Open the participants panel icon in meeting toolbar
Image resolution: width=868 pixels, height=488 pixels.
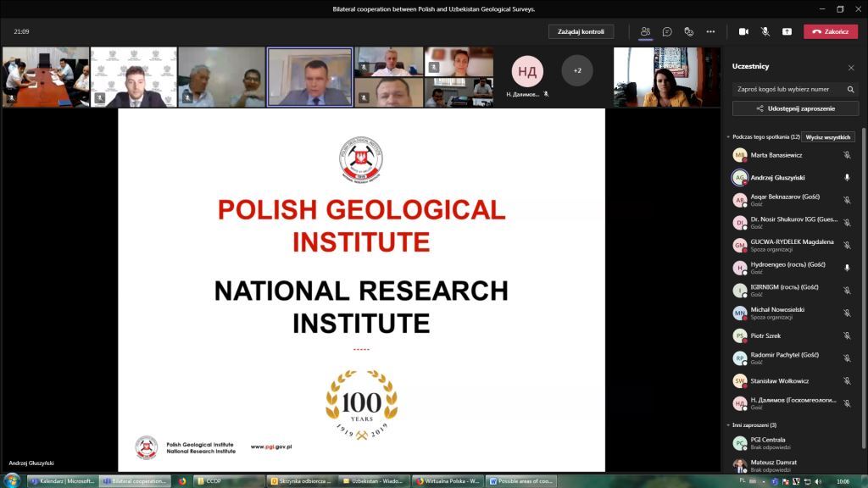point(645,31)
